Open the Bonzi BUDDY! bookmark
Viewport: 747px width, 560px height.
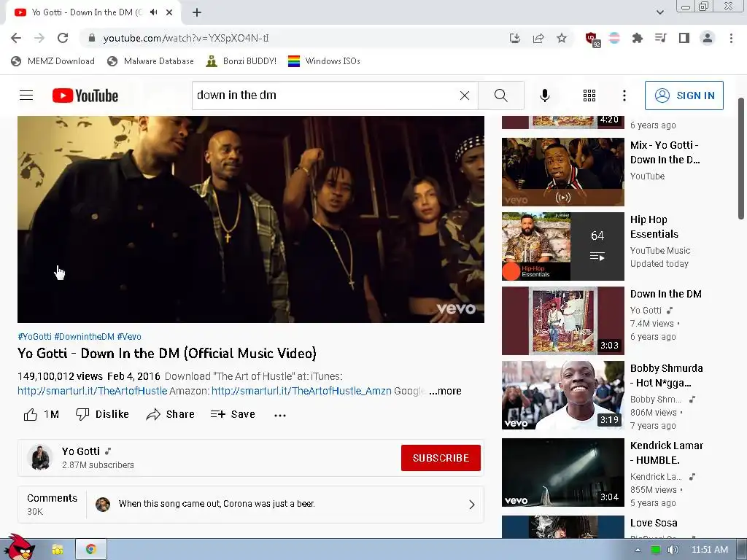point(241,61)
